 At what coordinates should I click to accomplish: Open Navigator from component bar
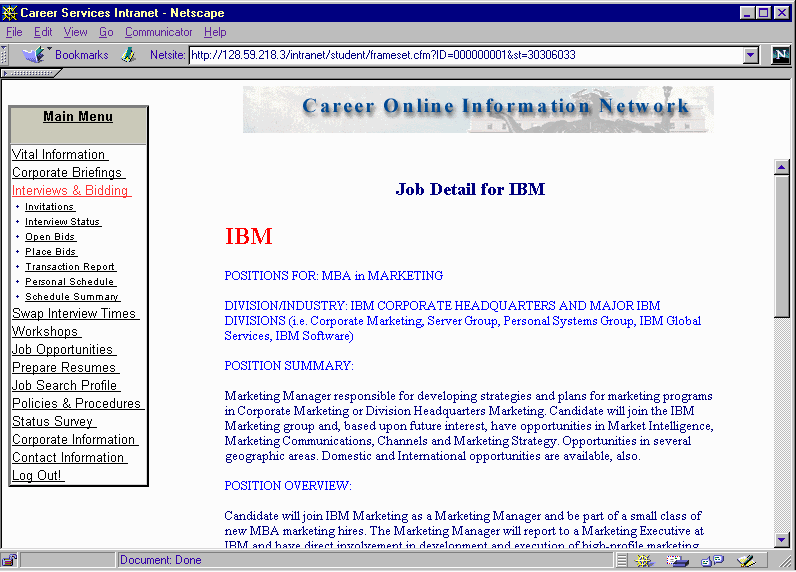click(644, 560)
